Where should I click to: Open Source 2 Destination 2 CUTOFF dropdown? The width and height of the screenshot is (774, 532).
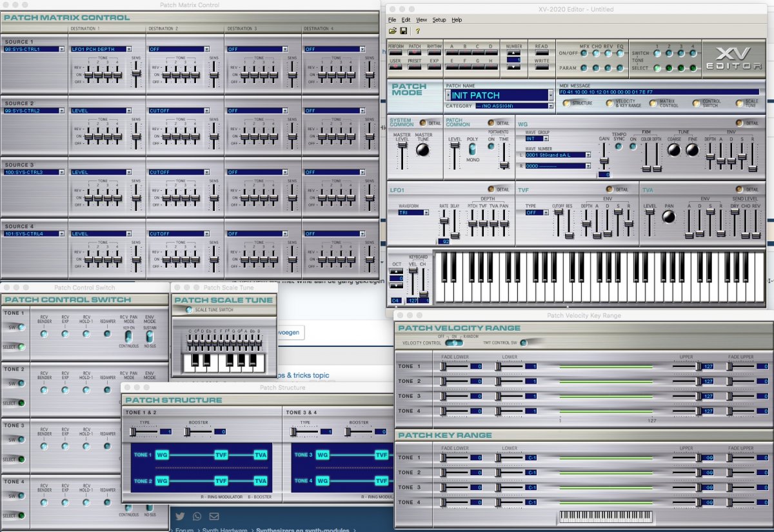coord(179,110)
